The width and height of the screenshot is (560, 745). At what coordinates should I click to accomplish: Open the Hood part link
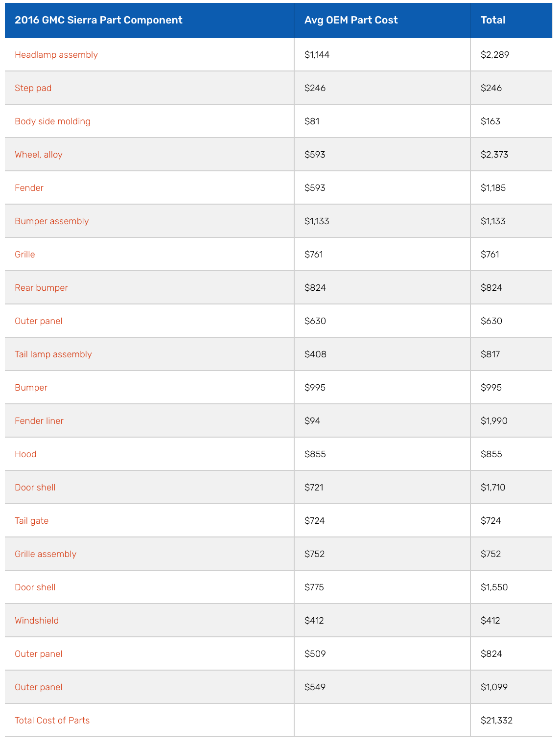25,454
